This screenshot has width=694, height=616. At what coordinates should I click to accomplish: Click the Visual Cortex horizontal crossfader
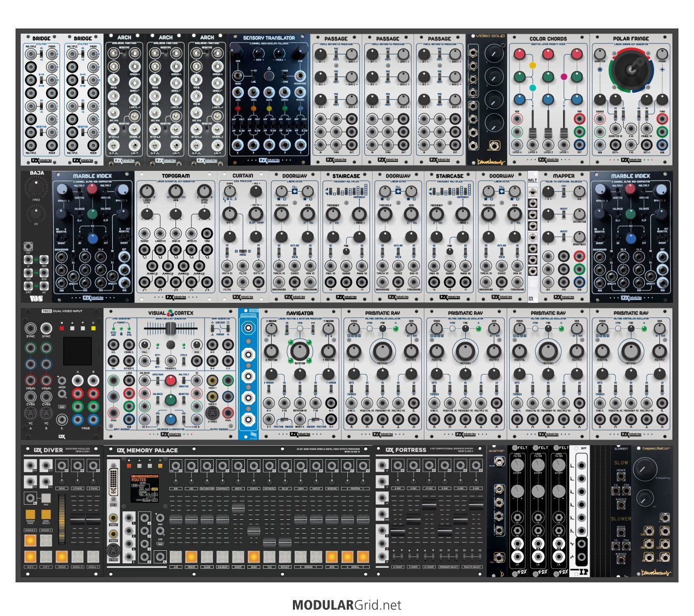170,328
